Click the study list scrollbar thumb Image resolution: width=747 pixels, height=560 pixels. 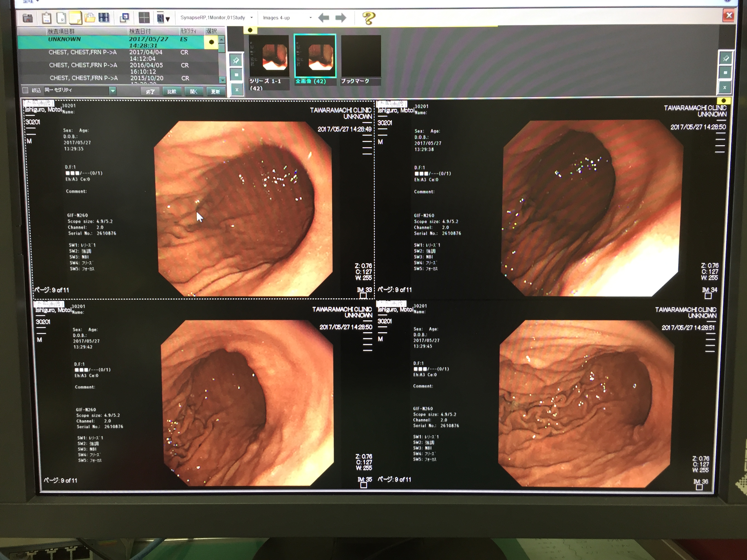click(222, 48)
